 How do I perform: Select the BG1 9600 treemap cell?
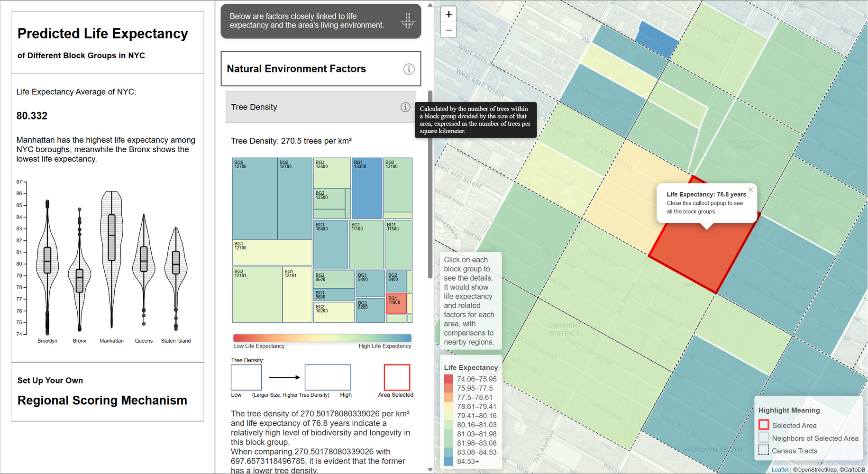334,294
